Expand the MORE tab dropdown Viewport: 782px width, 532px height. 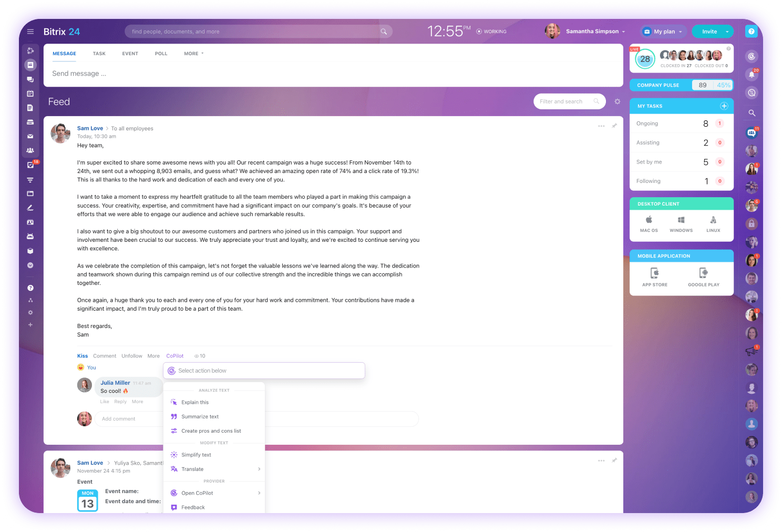[193, 53]
